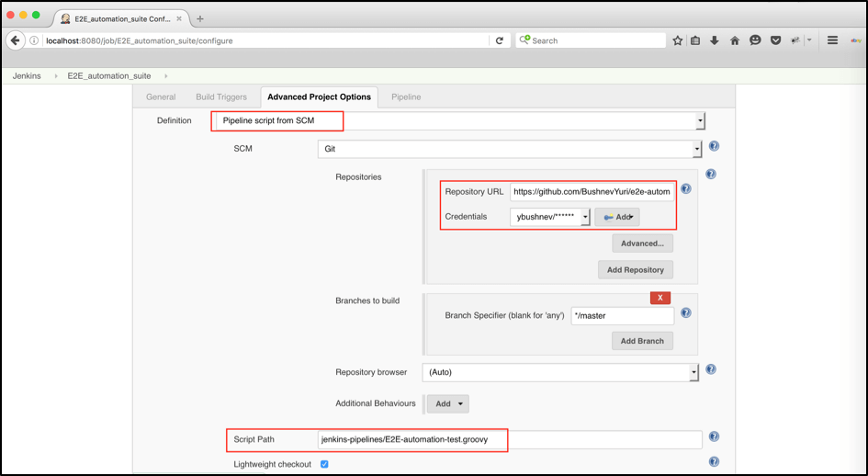Open a new browser tab with plus
Screen dimensions: 868x476
pos(200,19)
